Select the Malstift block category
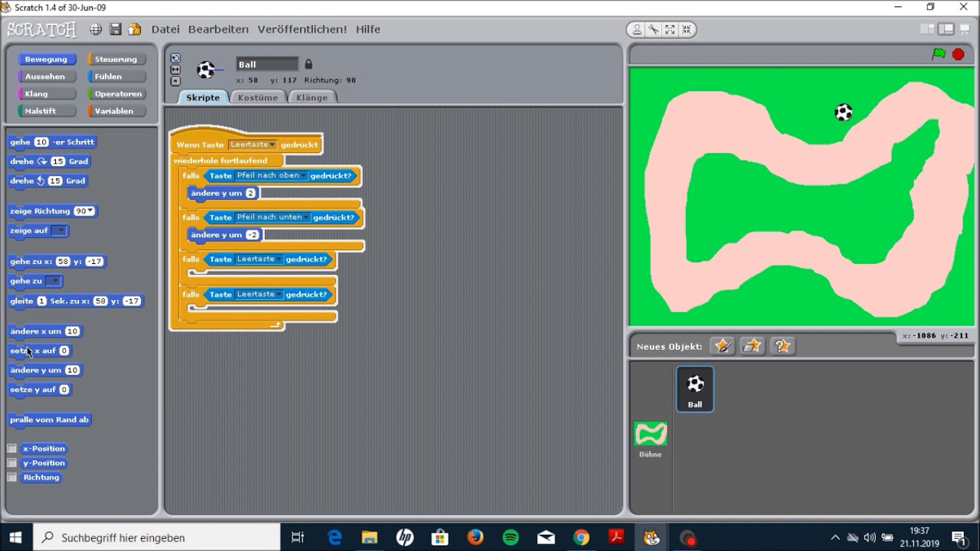This screenshot has width=980, height=551. click(46, 111)
